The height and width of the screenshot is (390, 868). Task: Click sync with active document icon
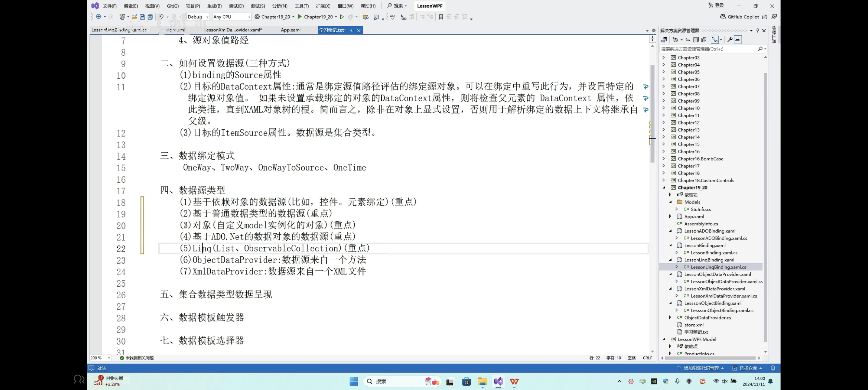(688, 40)
